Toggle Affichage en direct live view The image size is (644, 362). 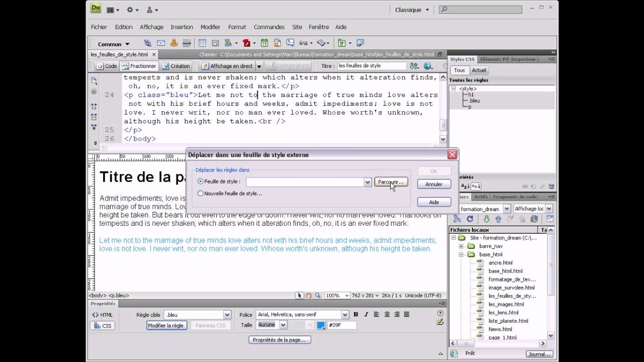pyautogui.click(x=227, y=66)
